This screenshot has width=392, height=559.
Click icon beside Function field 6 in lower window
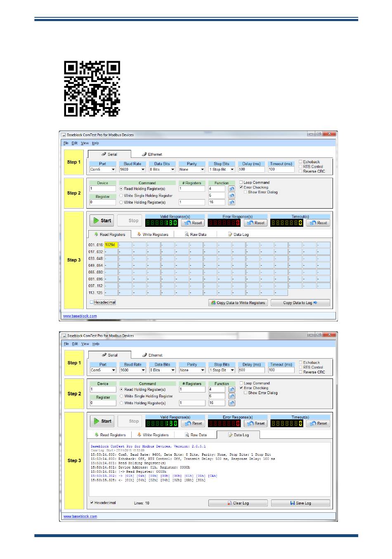coord(232,396)
